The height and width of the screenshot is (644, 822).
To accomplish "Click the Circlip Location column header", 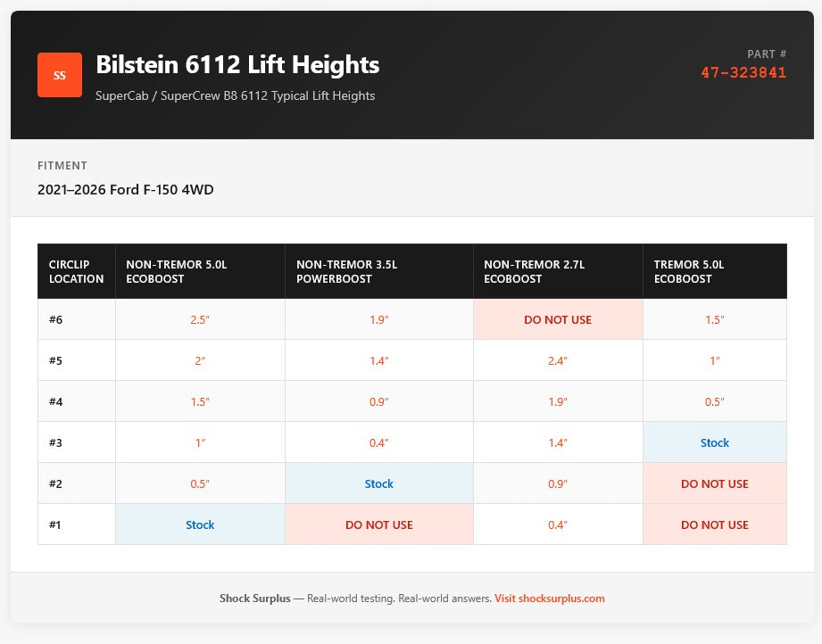I will click(77, 271).
